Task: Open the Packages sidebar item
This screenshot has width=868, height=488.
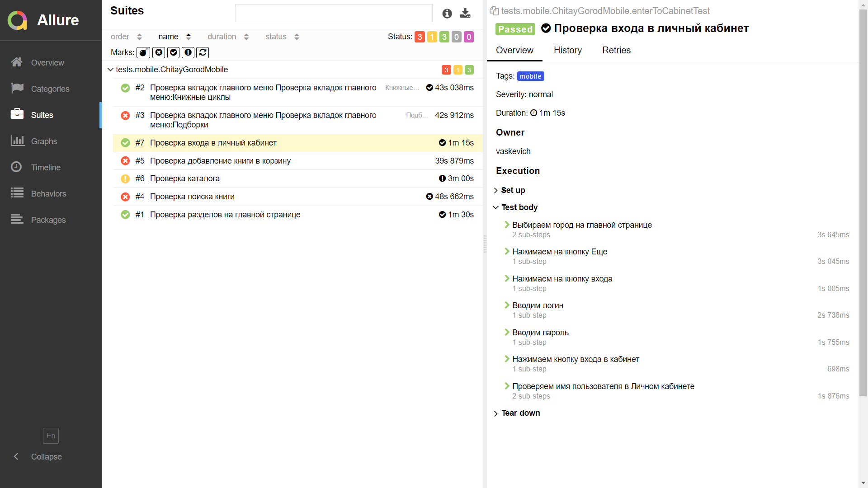Action: (48, 220)
